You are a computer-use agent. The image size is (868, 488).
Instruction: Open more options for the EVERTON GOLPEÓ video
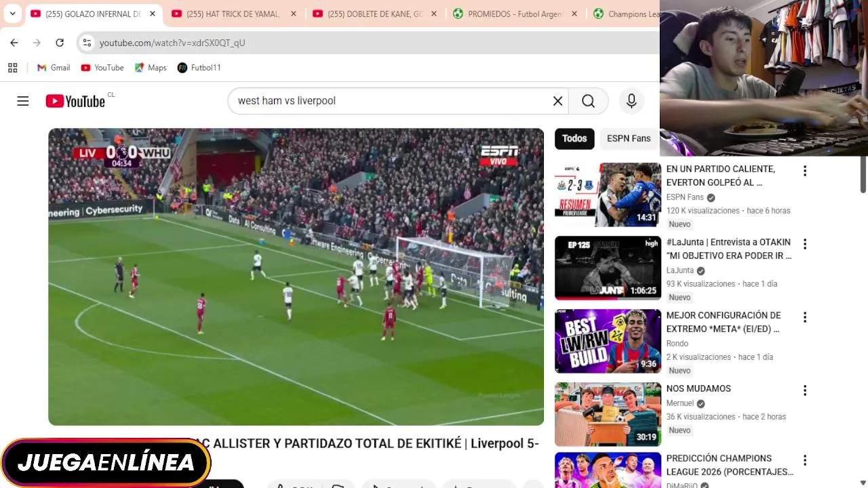tap(805, 171)
